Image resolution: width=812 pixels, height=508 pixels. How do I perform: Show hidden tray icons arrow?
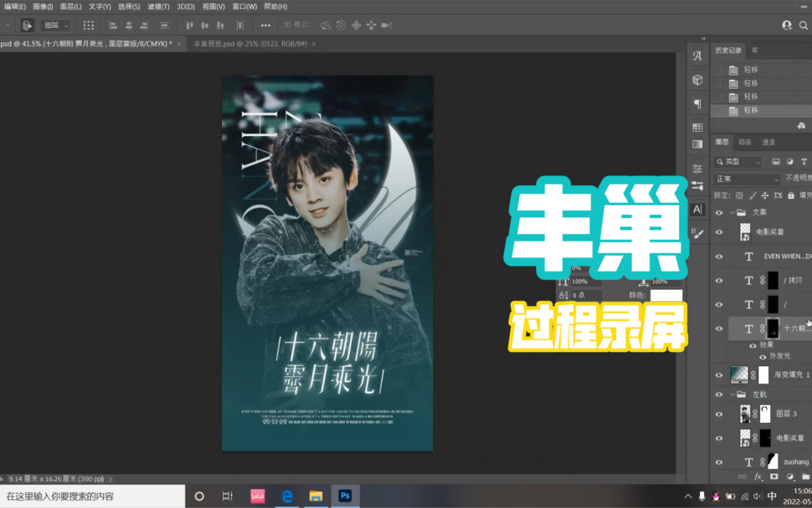point(688,496)
